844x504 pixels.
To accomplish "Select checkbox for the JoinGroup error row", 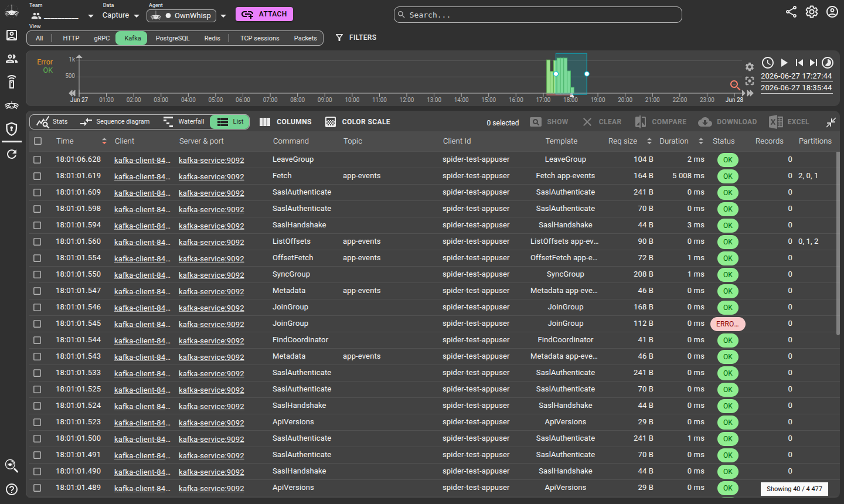I will pyautogui.click(x=38, y=323).
